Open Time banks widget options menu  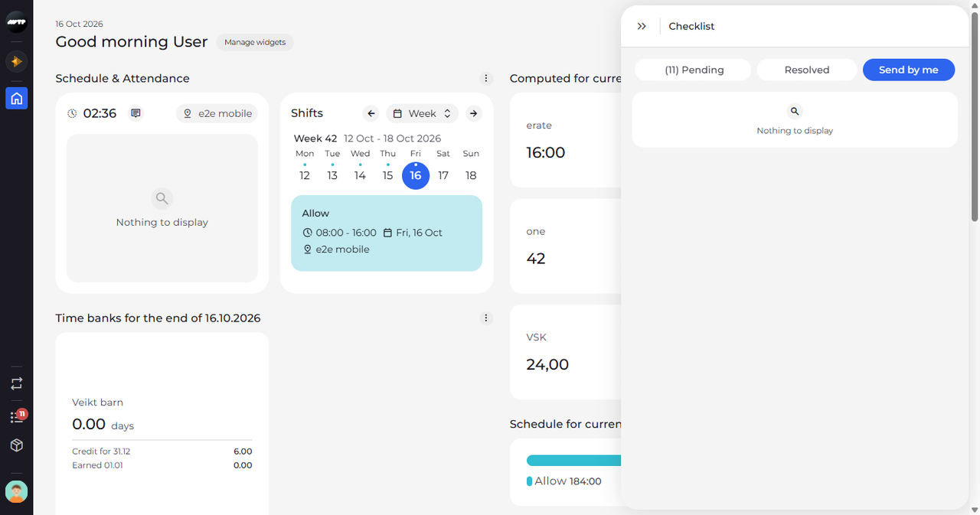[485, 318]
